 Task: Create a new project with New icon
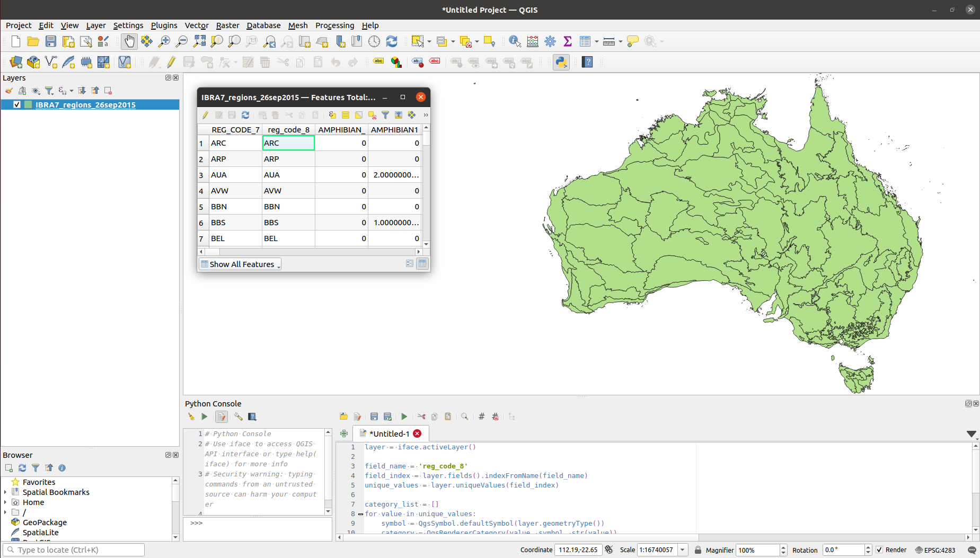[16, 41]
